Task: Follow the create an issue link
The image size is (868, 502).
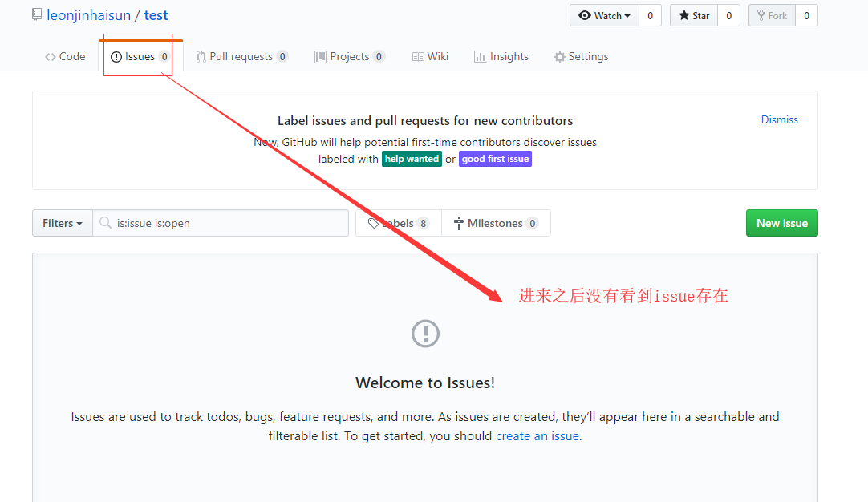Action: tap(537, 436)
